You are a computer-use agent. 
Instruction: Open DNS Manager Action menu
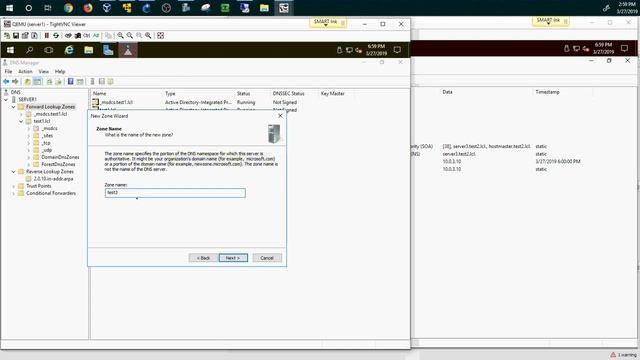(25, 71)
